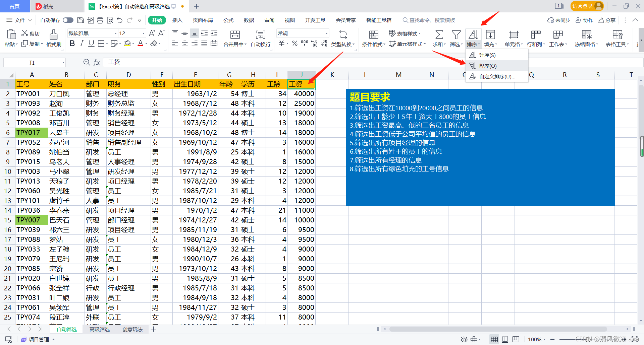
Task: Open the 项目管理 status bar button
Action: point(38,340)
